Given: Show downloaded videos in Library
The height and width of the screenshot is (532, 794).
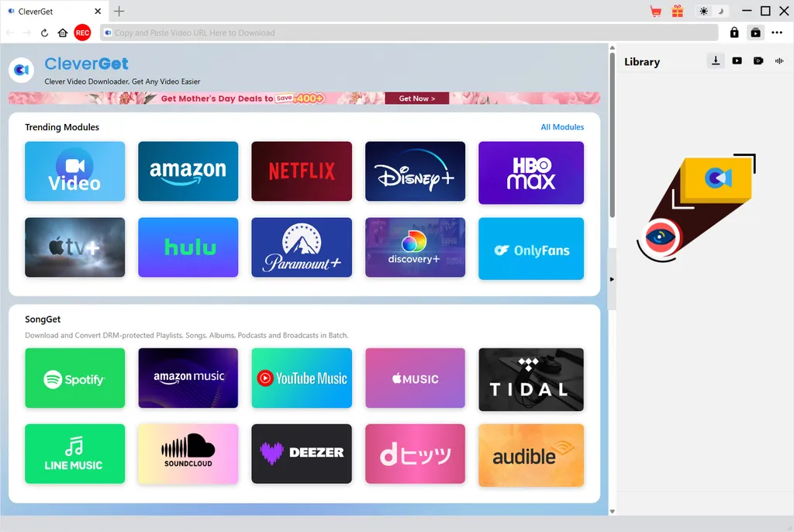Looking at the screenshot, I should [x=737, y=60].
